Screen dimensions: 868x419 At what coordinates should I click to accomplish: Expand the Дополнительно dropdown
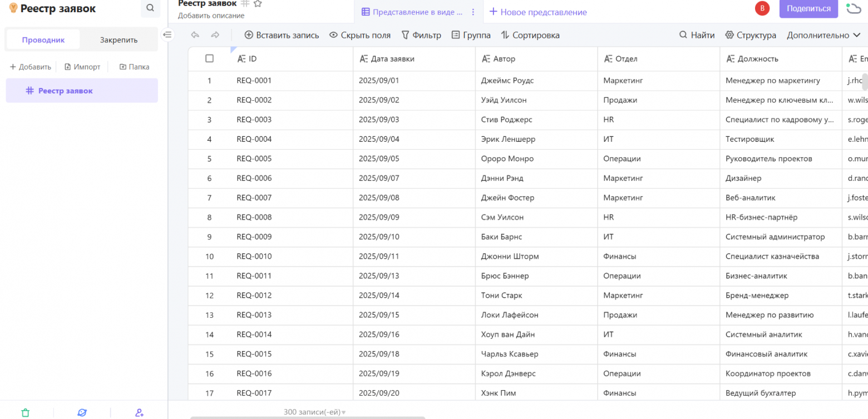pos(823,35)
